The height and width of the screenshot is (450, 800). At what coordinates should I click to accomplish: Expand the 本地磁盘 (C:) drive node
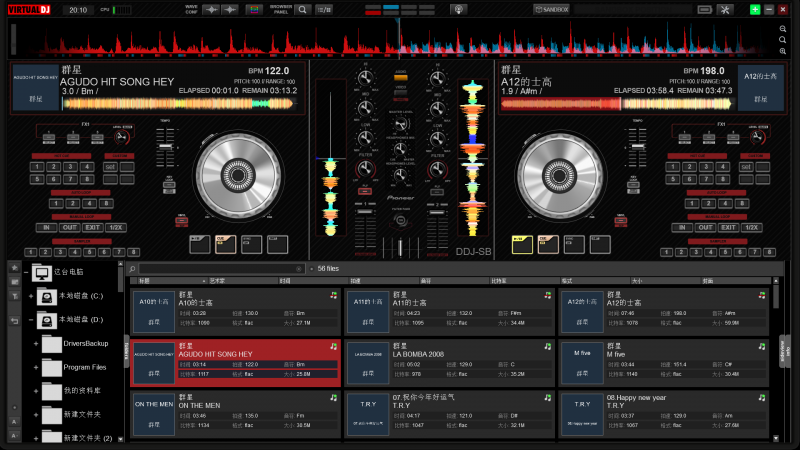(x=30, y=296)
